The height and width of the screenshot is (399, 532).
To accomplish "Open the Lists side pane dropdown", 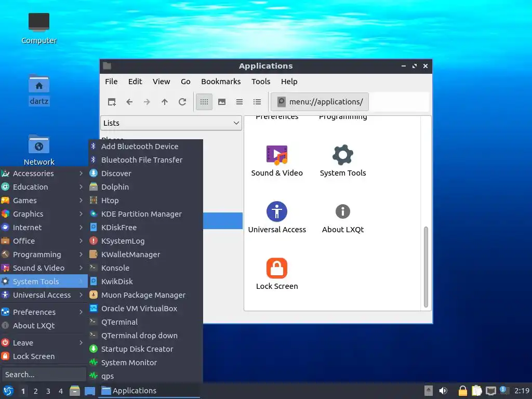I will 171,123.
